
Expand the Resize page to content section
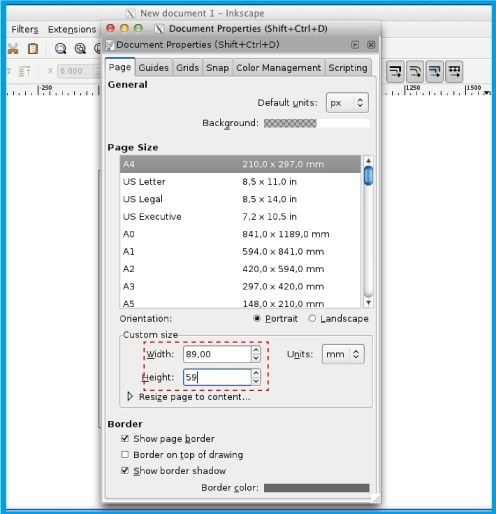click(x=130, y=396)
